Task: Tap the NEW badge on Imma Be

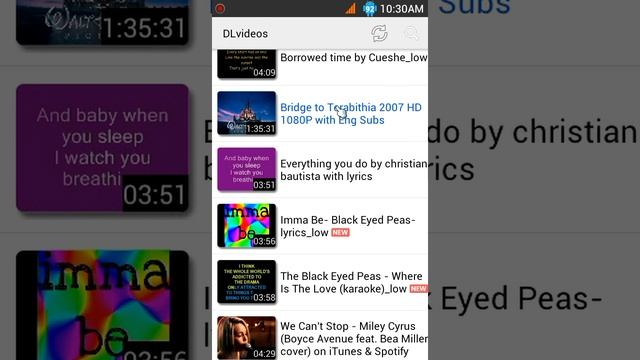Action: click(340, 233)
